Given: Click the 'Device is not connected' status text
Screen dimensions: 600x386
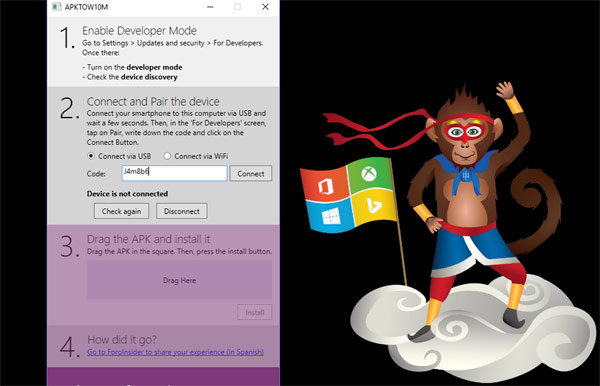Looking at the screenshot, I should [127, 194].
